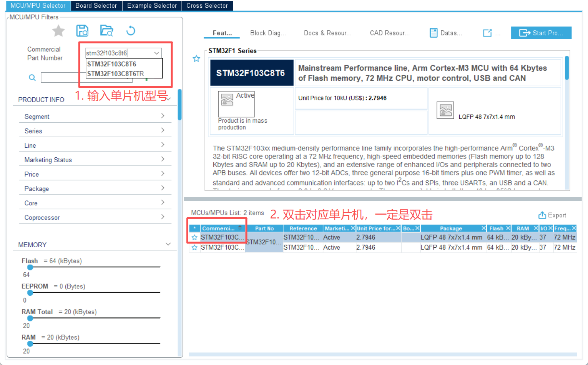Open the CAD Resources tab
This screenshot has width=588, height=365.
390,33
